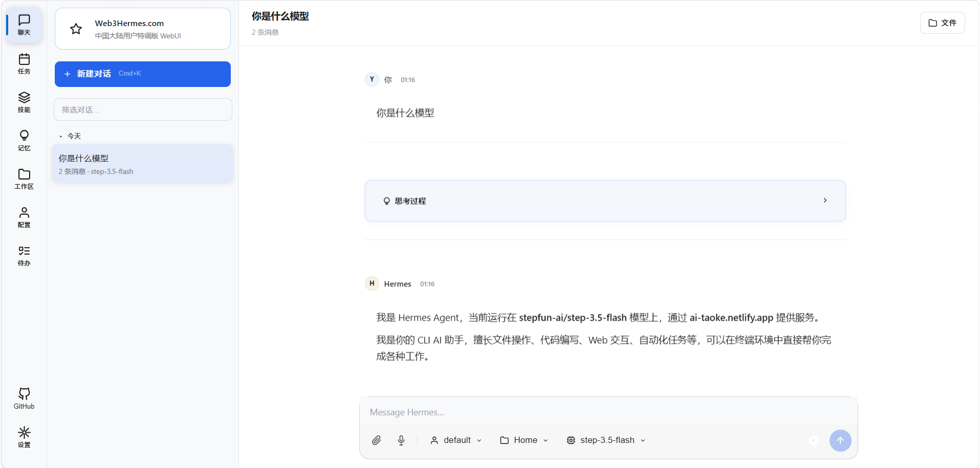Expand the 思考过程 thinking process section
The height and width of the screenshot is (468, 980).
[605, 200]
